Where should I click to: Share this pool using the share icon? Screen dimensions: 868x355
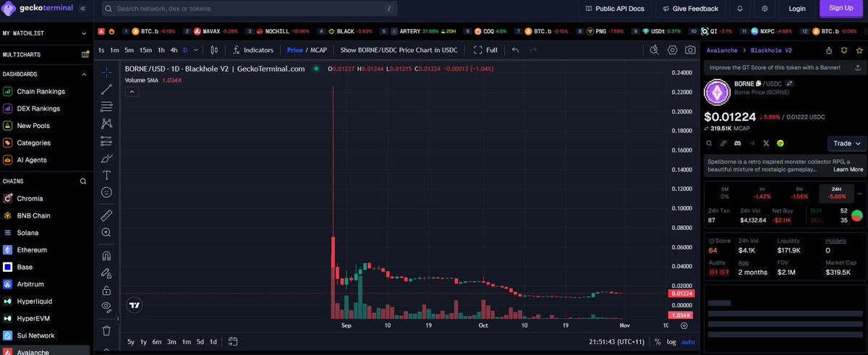pos(829,51)
